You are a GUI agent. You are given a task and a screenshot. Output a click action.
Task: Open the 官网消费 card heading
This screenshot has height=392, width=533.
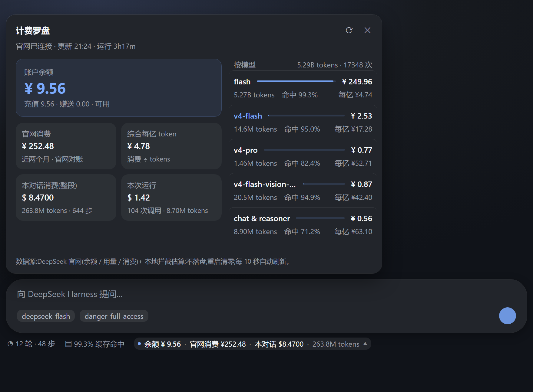(36, 134)
